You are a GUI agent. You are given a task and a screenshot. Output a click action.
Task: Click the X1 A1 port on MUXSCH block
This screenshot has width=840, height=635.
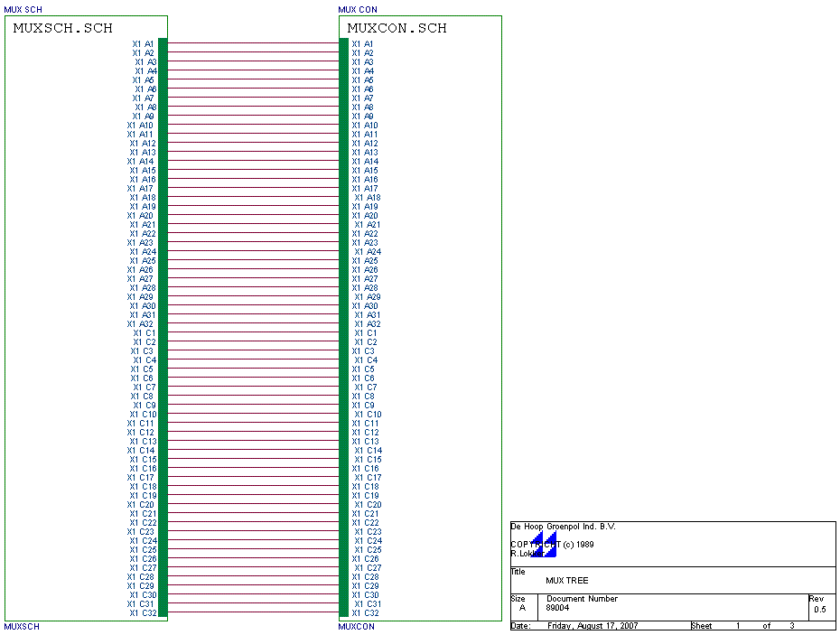140,43
